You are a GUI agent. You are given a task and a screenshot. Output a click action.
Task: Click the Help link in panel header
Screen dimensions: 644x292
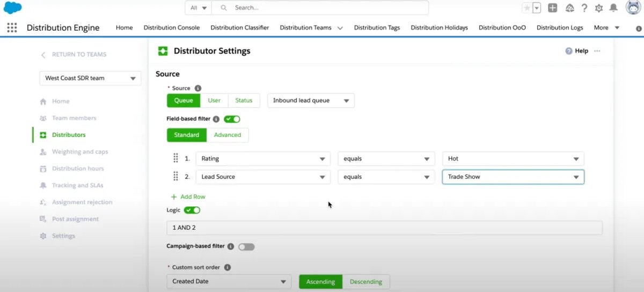pos(577,51)
